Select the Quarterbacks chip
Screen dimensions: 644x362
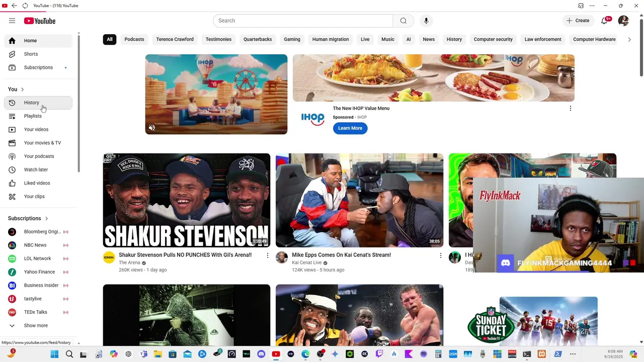(258, 39)
